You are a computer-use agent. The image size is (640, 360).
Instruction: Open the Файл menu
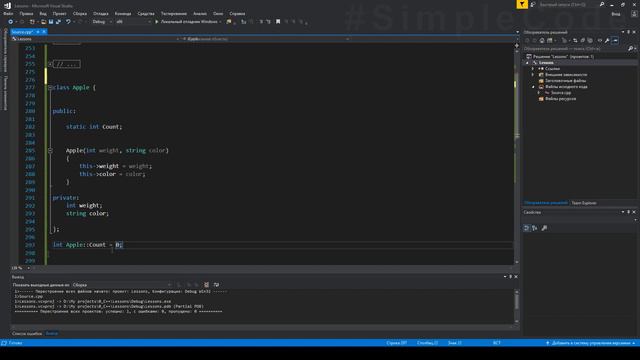(x=8, y=13)
